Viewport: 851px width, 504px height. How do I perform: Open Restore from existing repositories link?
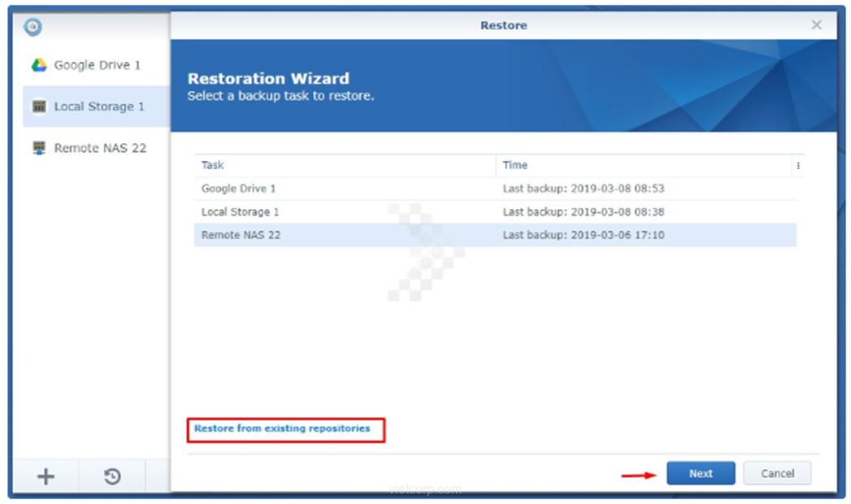point(282,428)
